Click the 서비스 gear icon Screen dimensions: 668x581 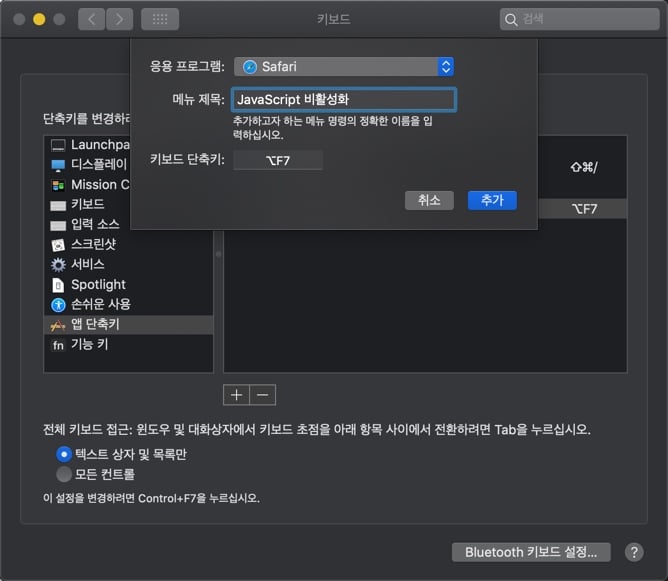click(58, 265)
